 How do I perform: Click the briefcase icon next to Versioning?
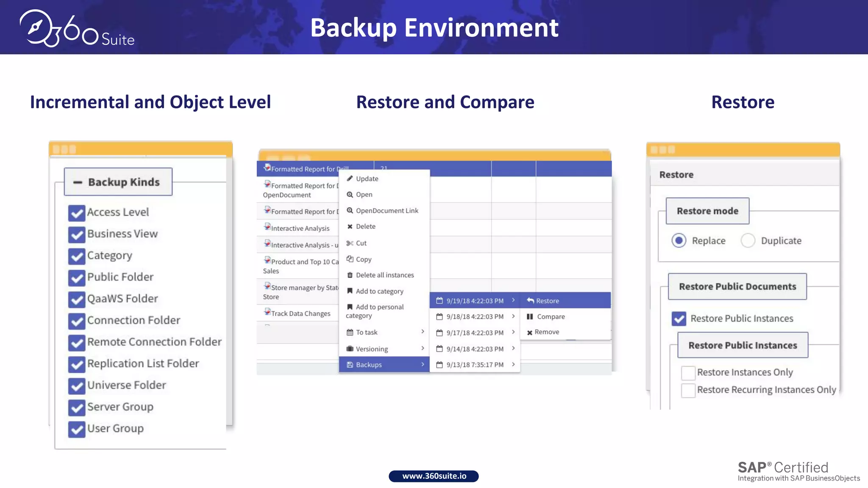coord(350,349)
